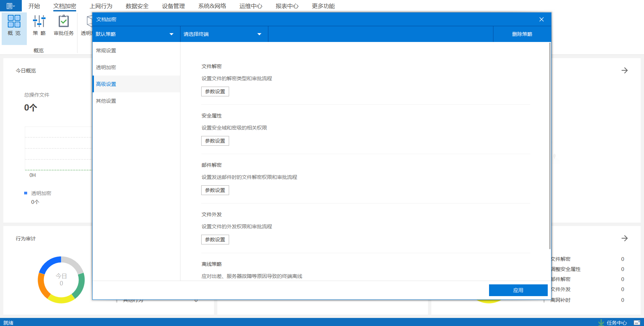Click the app menu icon at top-left
644x326 pixels.
11,6
